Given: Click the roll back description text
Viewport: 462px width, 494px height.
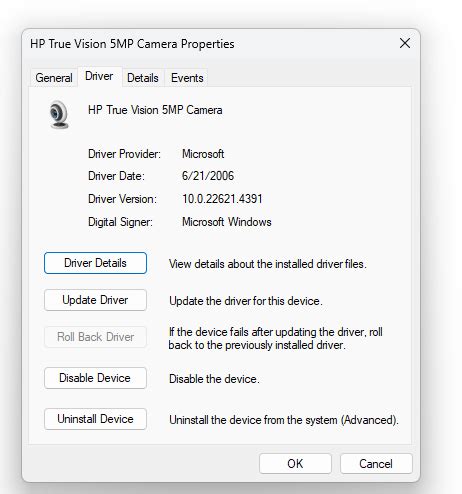Looking at the screenshot, I should click(275, 338).
